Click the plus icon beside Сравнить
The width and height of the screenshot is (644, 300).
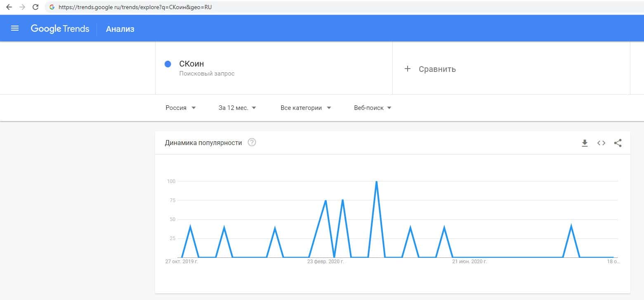[408, 69]
